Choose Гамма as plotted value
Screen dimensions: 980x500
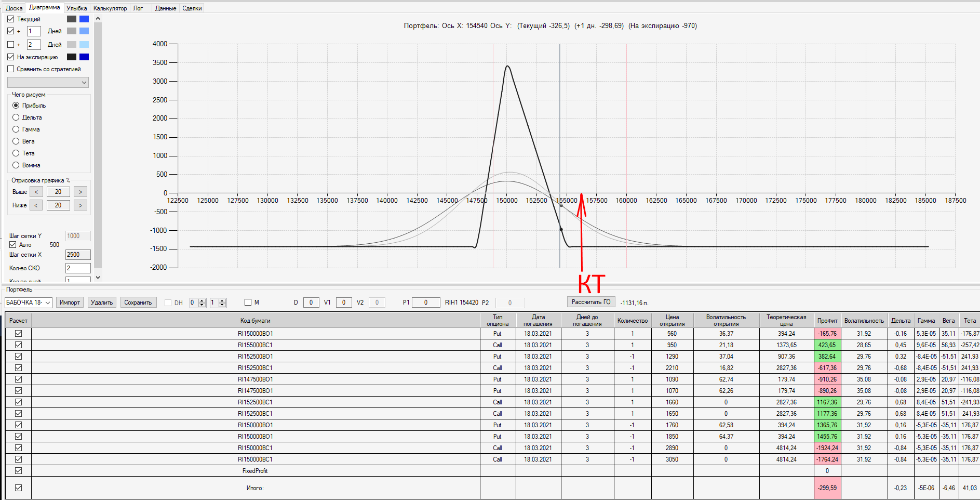tap(16, 129)
